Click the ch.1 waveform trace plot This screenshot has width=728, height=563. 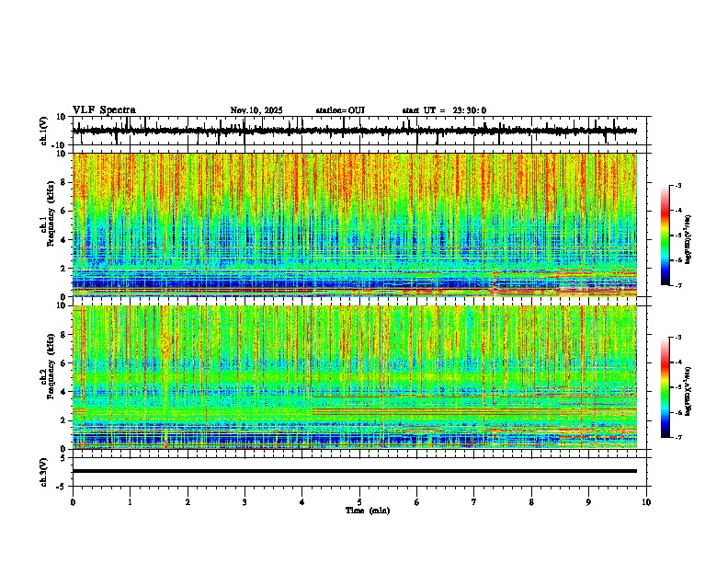click(x=355, y=131)
